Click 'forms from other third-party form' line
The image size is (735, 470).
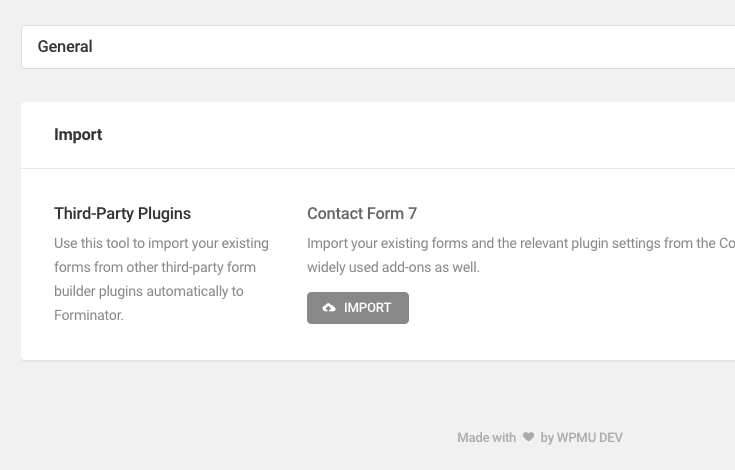155,267
